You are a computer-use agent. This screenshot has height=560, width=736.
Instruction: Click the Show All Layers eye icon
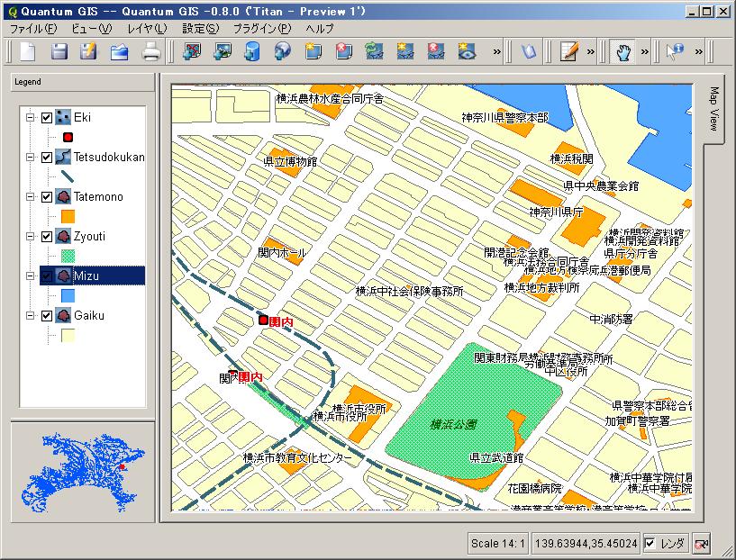467,51
